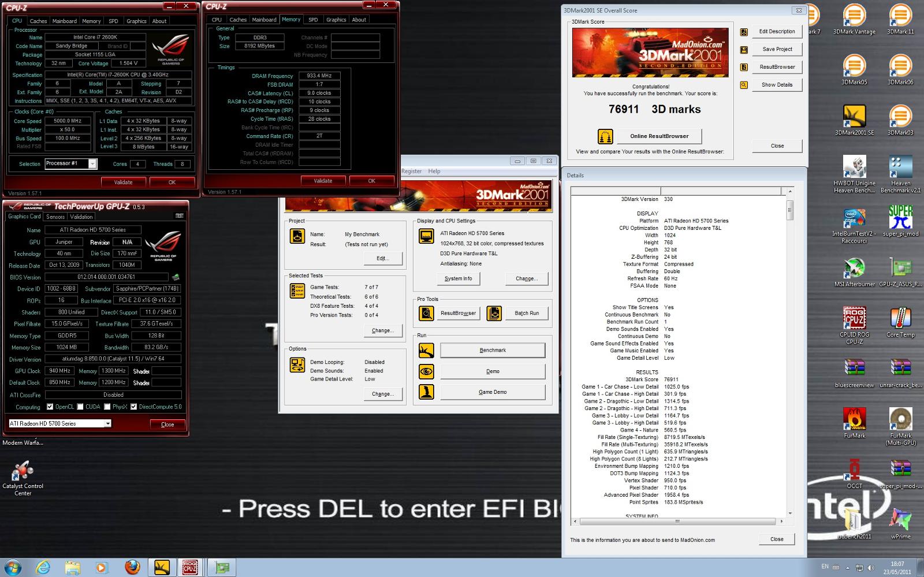Viewport: 924px width, 577px height.
Task: Click Close button in Details window
Action: coord(777,539)
